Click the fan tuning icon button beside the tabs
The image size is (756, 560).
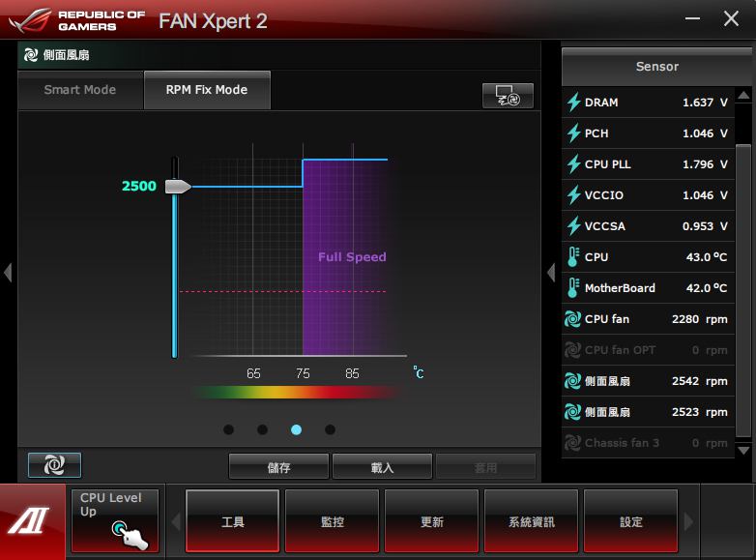(x=508, y=95)
